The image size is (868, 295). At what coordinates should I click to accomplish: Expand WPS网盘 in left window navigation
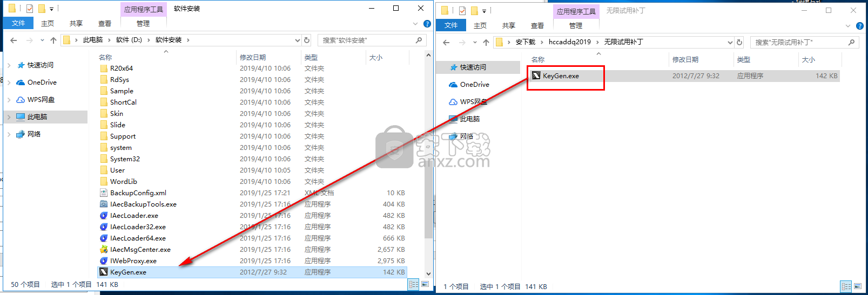[9, 100]
